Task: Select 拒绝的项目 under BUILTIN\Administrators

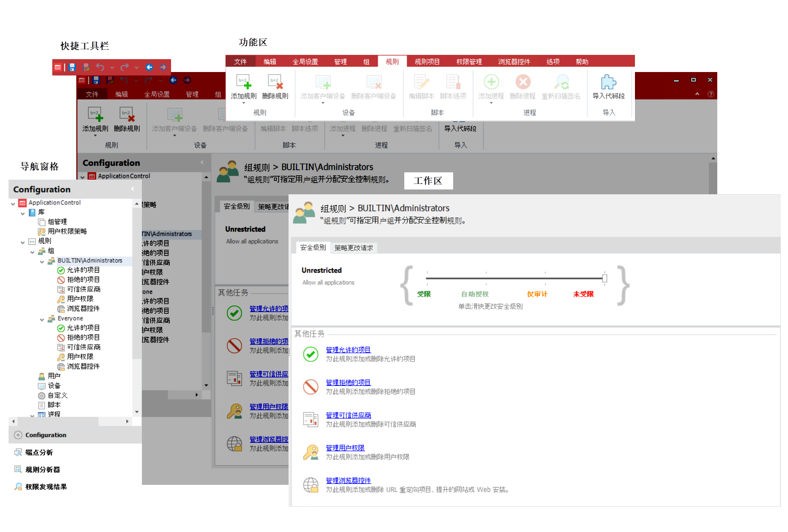Action: click(83, 280)
